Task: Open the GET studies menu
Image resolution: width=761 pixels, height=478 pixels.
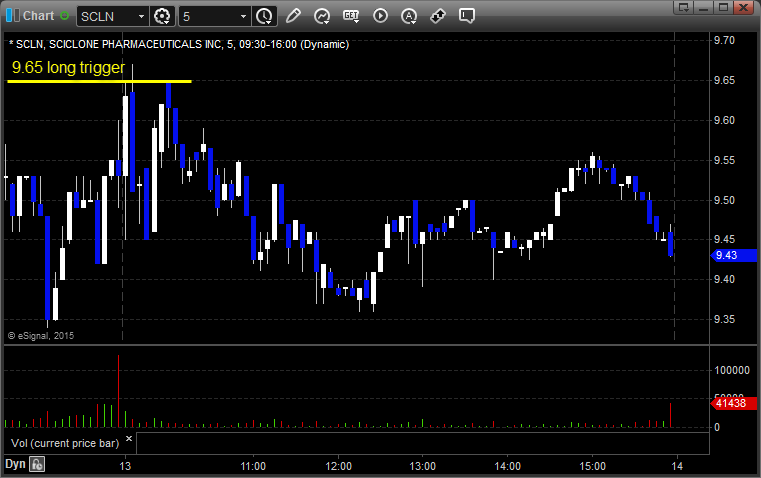Action: [351, 16]
